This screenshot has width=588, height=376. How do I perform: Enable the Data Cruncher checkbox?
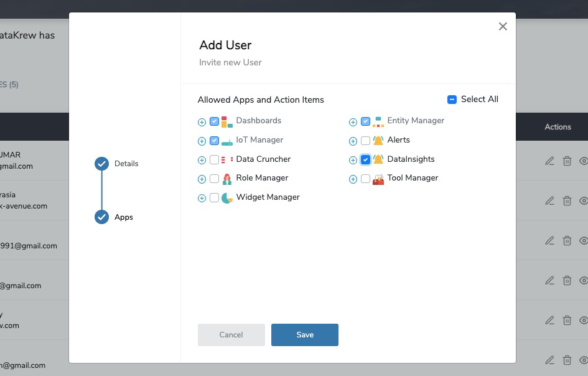214,159
